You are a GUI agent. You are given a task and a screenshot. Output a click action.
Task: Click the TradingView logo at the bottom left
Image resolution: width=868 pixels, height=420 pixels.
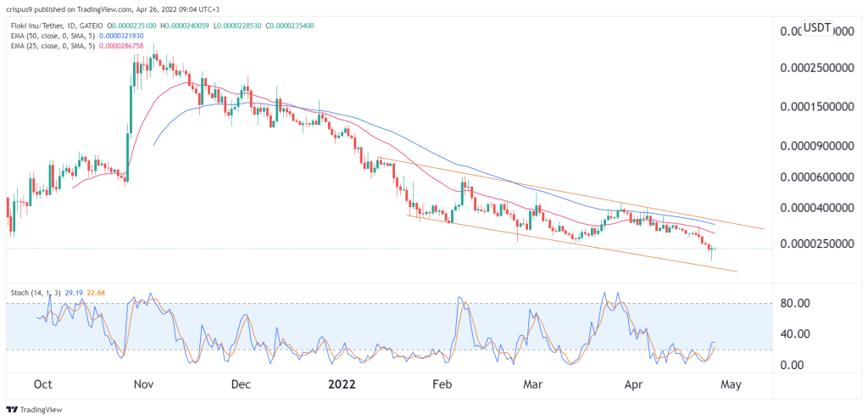pos(34,410)
